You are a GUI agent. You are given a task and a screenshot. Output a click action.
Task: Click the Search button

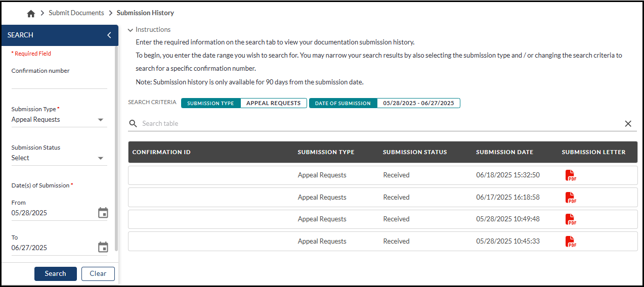point(55,273)
